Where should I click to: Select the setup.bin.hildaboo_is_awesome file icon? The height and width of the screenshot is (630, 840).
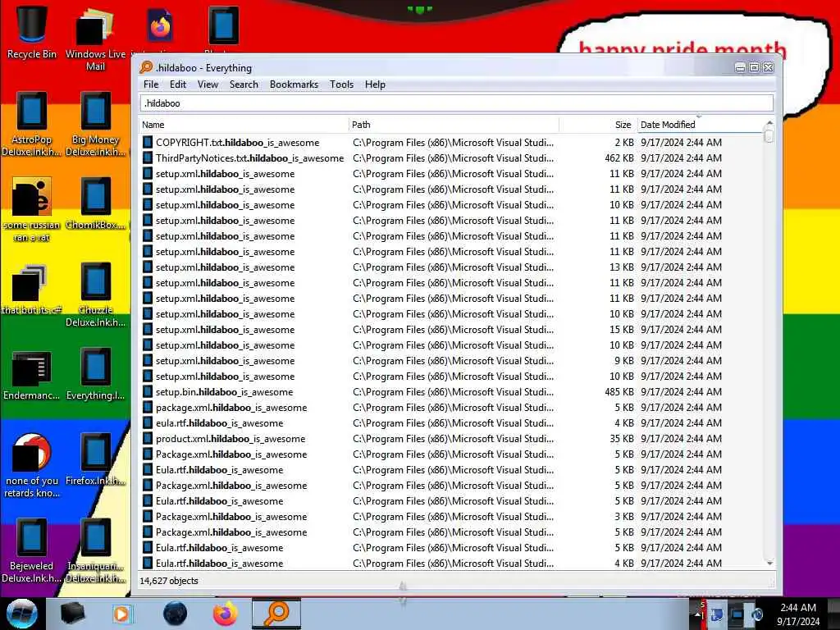[148, 392]
